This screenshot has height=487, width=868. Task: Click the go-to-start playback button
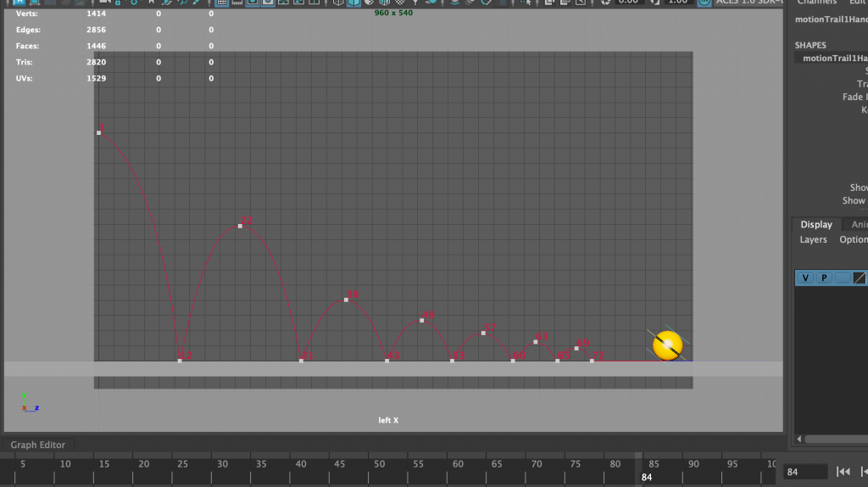[843, 472]
